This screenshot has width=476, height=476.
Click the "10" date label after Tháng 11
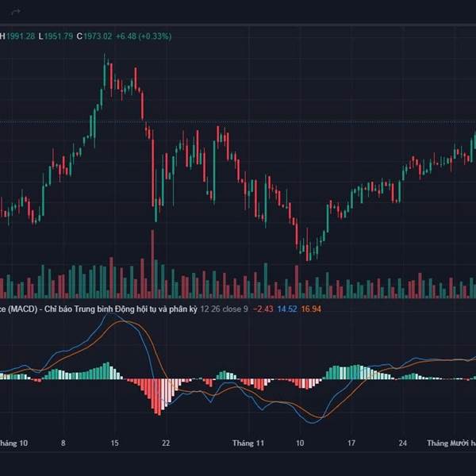(x=300, y=443)
